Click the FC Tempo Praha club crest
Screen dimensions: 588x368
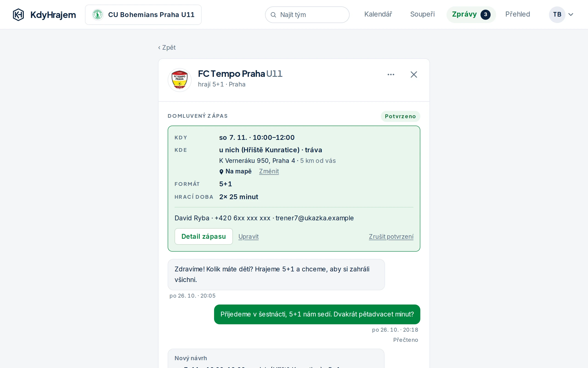click(180, 80)
